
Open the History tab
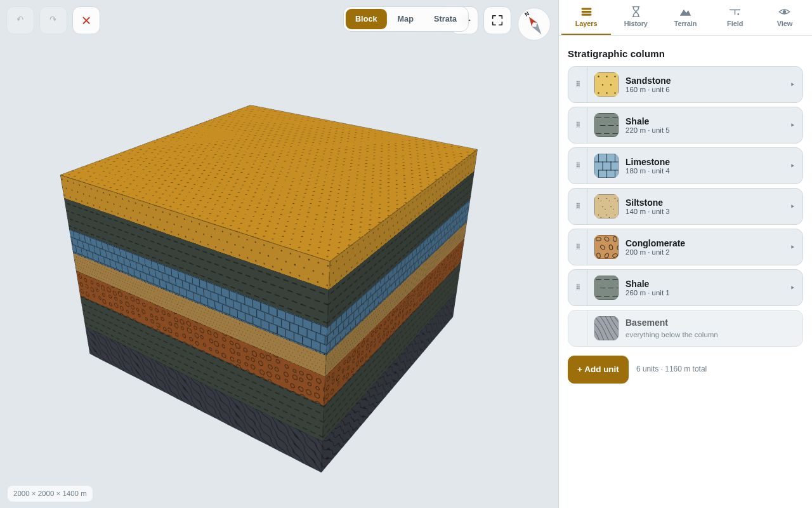[636, 18]
